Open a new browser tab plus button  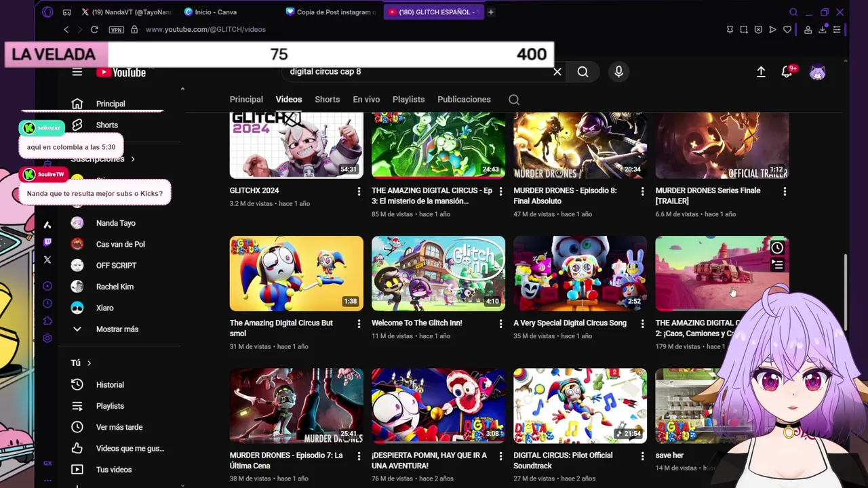point(491,12)
